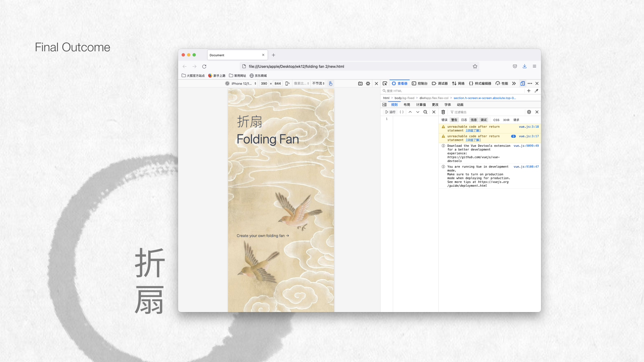The width and height of the screenshot is (644, 362).
Task: Click the reload page button
Action: [204, 66]
